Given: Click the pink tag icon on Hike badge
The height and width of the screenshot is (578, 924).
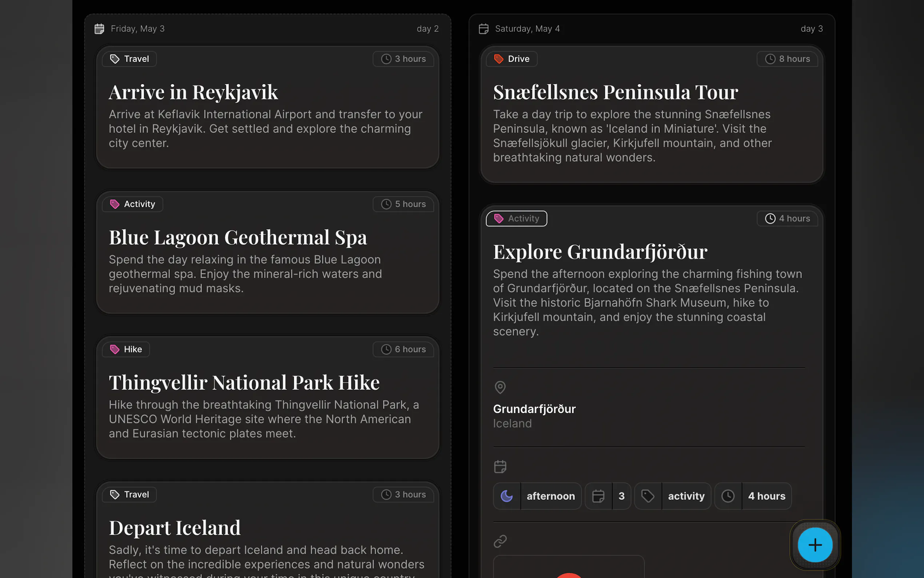Looking at the screenshot, I should (115, 349).
